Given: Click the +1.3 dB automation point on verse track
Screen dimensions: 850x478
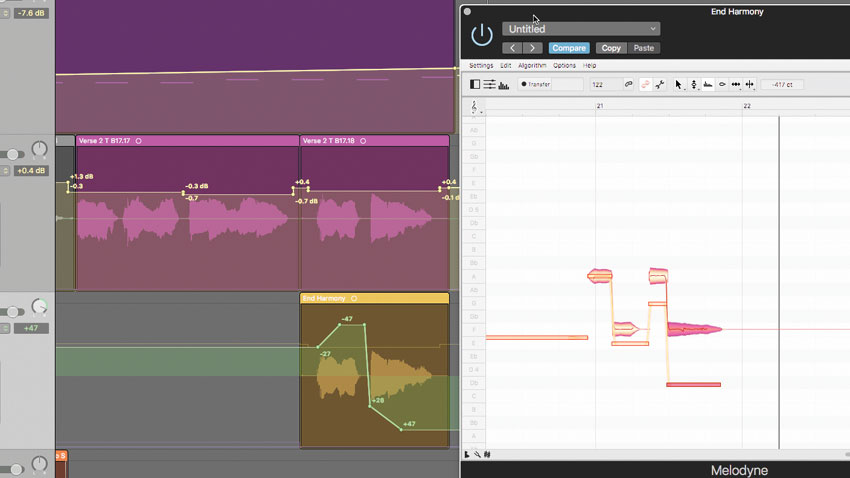Looking at the screenshot, I should [x=68, y=183].
